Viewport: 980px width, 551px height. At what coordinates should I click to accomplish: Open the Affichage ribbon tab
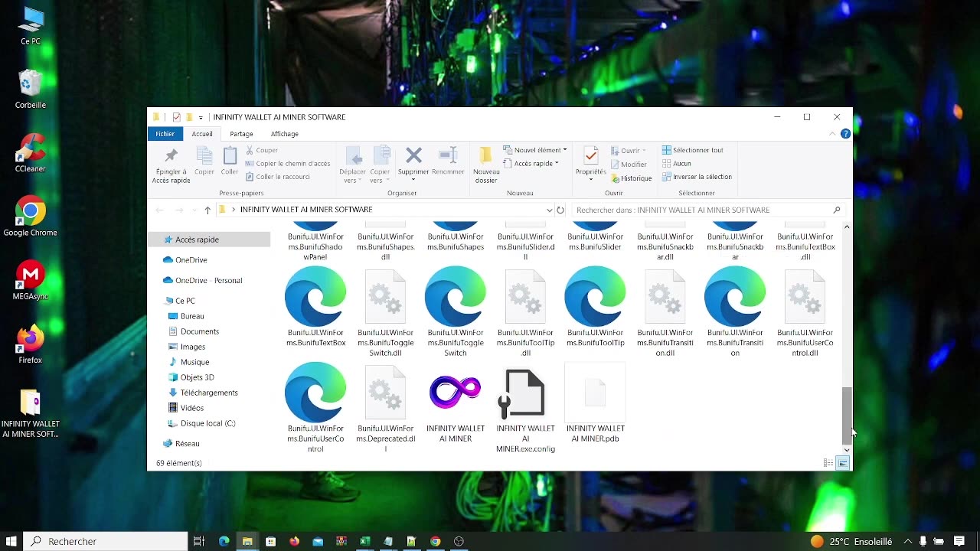[284, 134]
